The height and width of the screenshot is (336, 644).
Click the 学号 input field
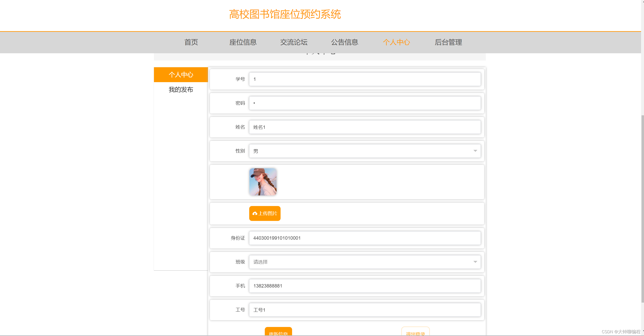point(365,79)
